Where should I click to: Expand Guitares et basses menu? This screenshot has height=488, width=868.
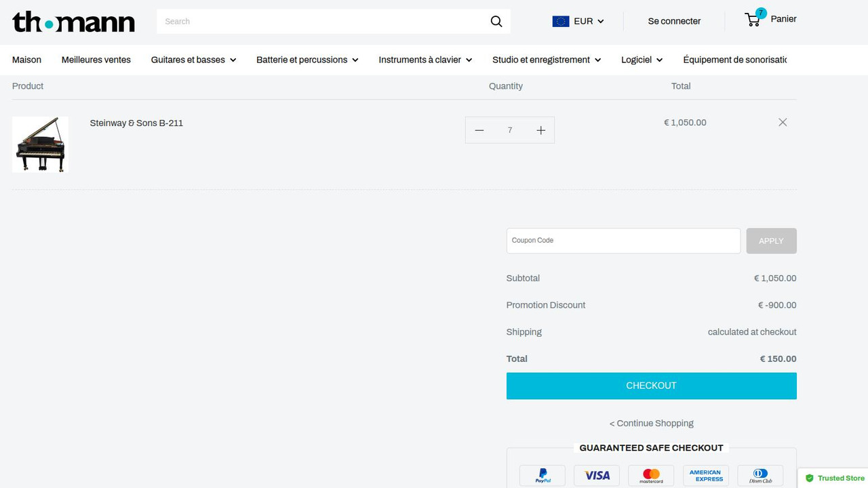[193, 60]
